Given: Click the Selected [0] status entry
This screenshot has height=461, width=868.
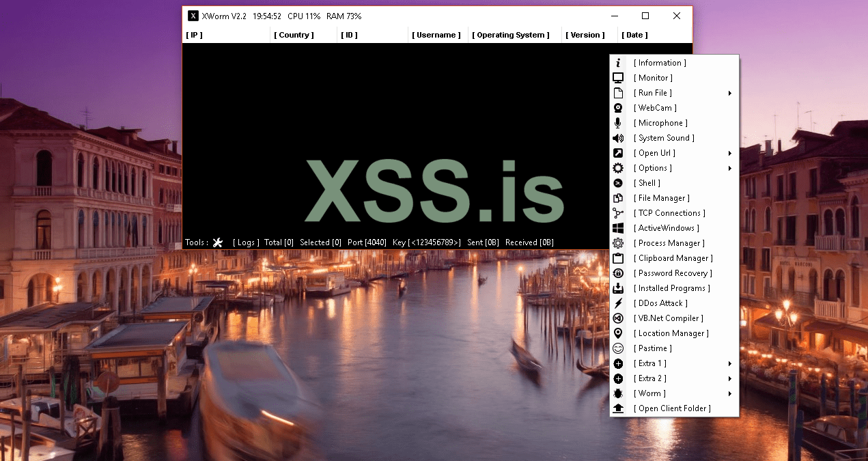Looking at the screenshot, I should 320,242.
